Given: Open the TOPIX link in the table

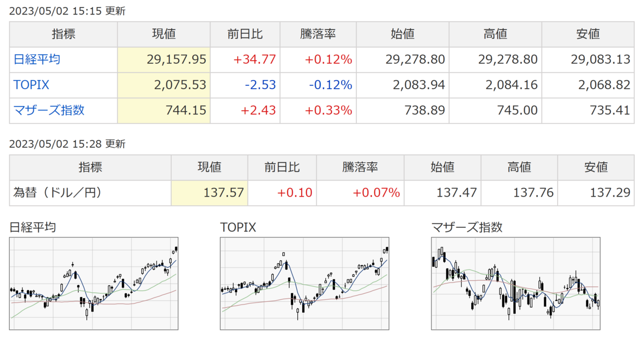Looking at the screenshot, I should coord(32,85).
